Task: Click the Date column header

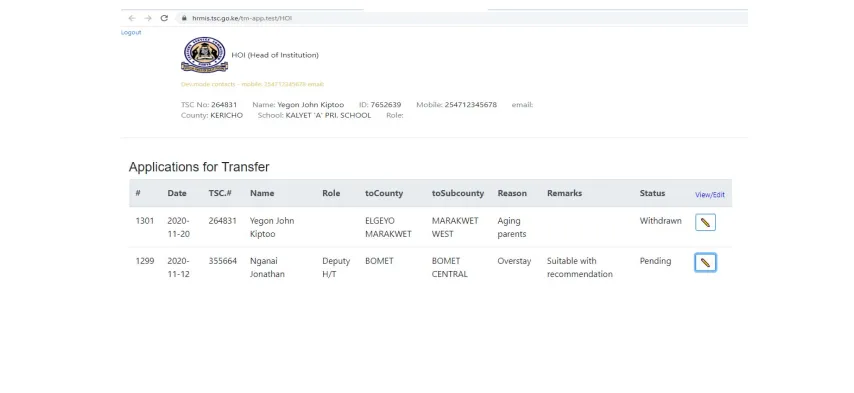Action: (177, 193)
